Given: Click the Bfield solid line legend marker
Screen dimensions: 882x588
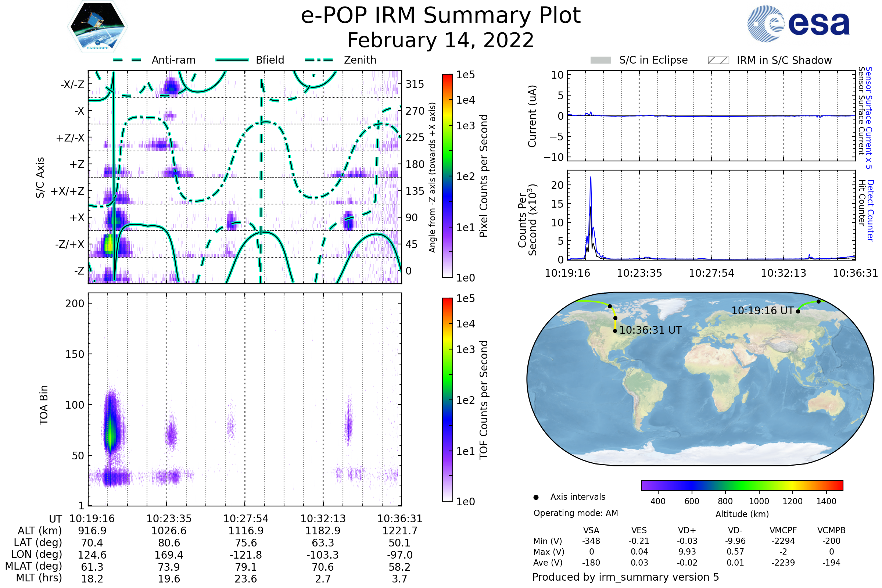Looking at the screenshot, I should pos(232,60).
